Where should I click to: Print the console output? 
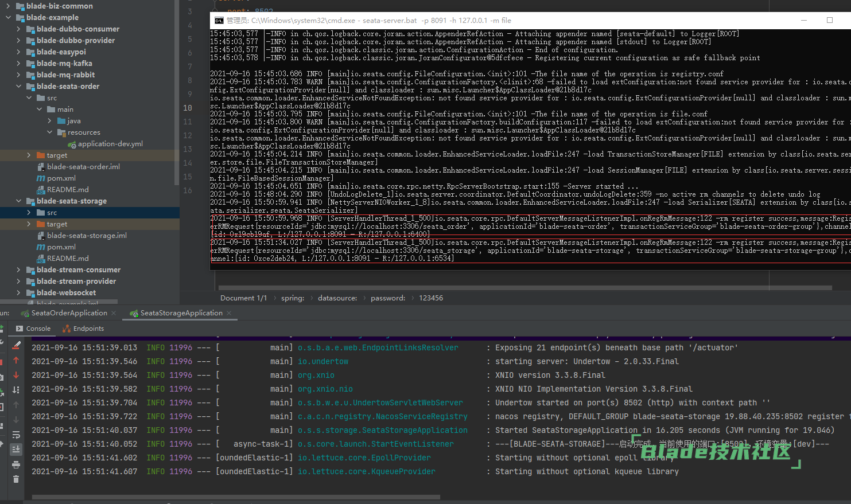coord(16,464)
